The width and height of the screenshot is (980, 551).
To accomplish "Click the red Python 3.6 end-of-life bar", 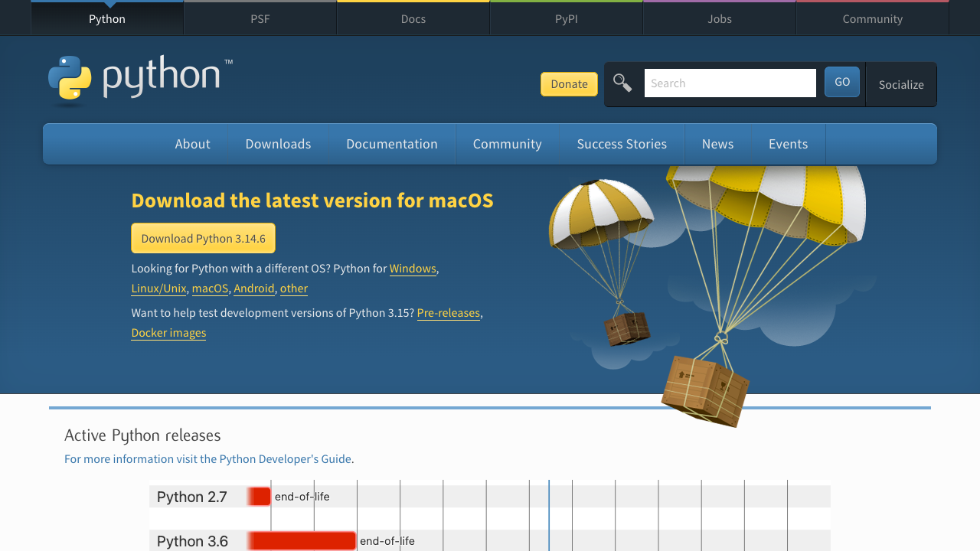I will click(x=302, y=541).
